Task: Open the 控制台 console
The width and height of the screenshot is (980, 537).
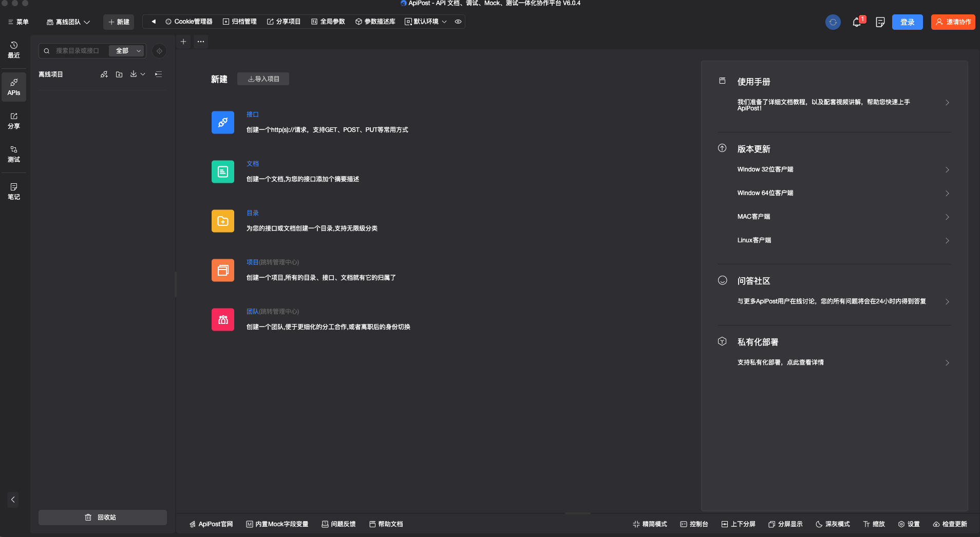Action: pos(694,524)
